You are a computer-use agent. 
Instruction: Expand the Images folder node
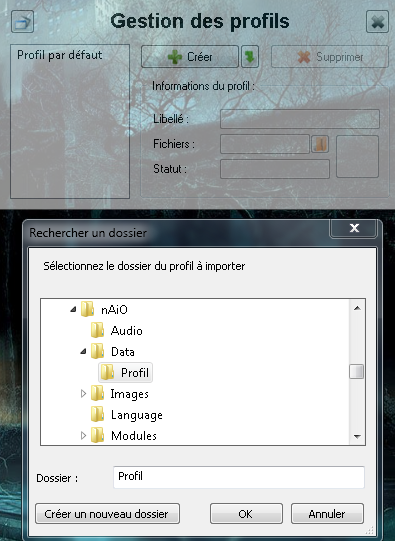pos(83,393)
